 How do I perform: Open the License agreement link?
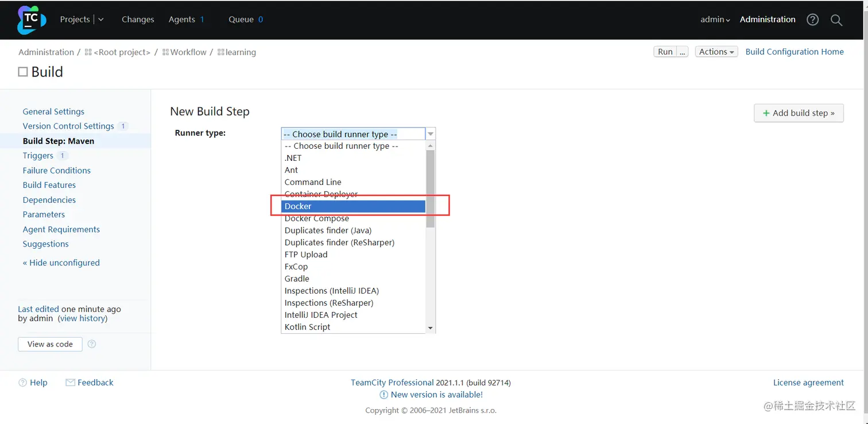click(x=808, y=383)
